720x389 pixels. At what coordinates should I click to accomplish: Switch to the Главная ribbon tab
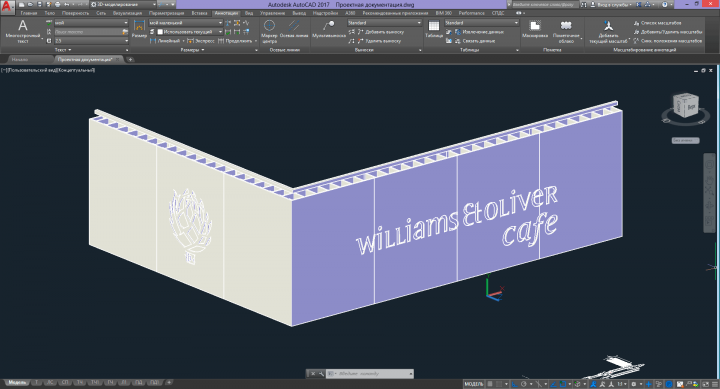[x=28, y=13]
